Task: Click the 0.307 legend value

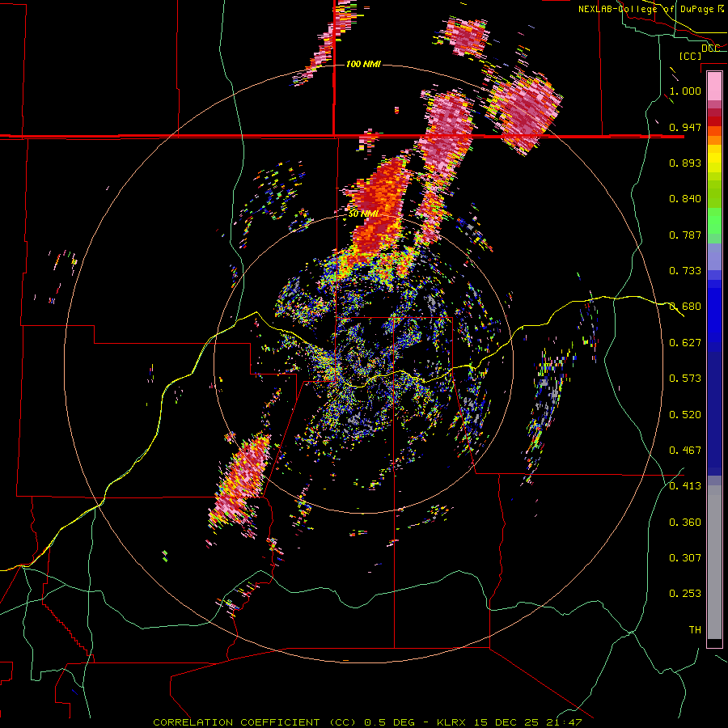Action: [685, 558]
